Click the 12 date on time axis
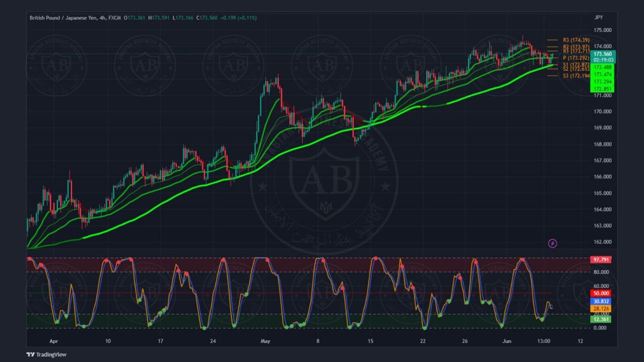 580,341
